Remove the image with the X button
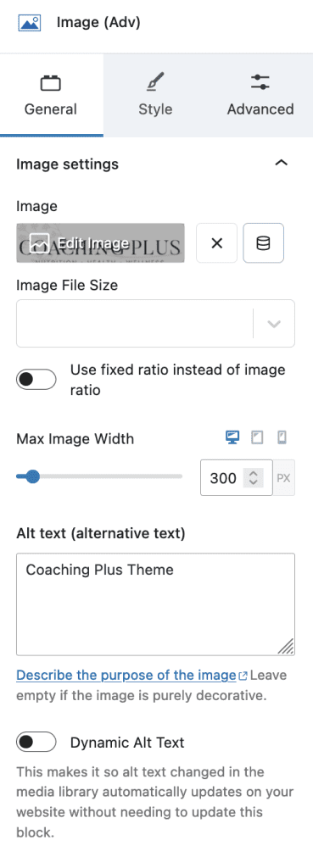Screen dimensions: 313x868 point(216,243)
